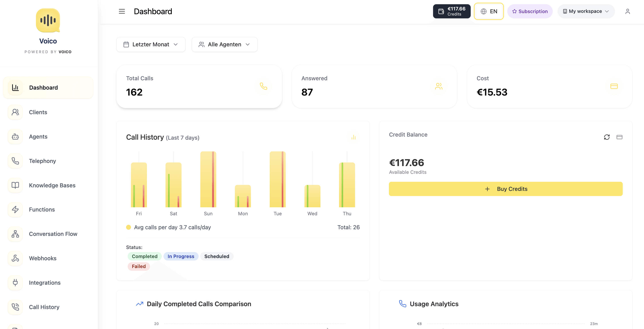Click the Dashboard bar chart icon
This screenshot has height=329, width=644.
coord(15,88)
